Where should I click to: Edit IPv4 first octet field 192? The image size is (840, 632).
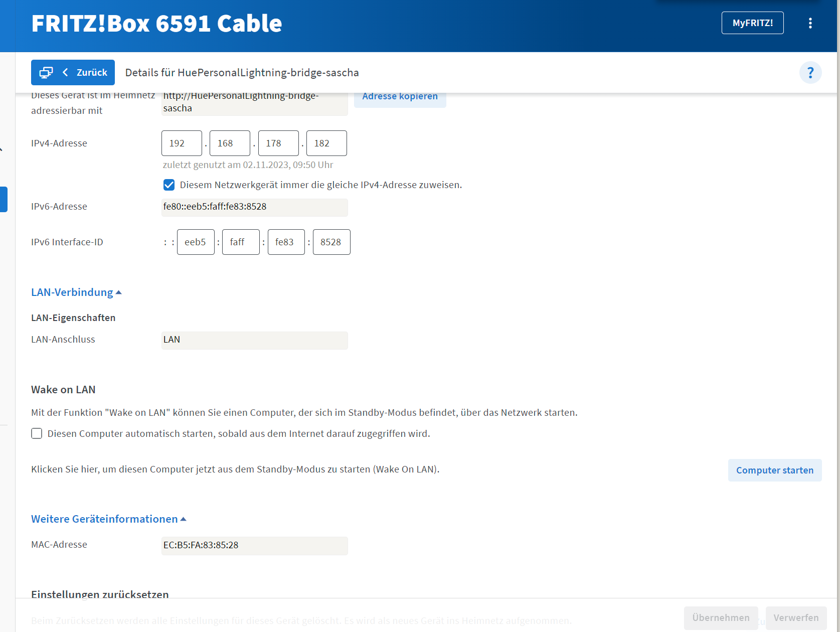182,143
